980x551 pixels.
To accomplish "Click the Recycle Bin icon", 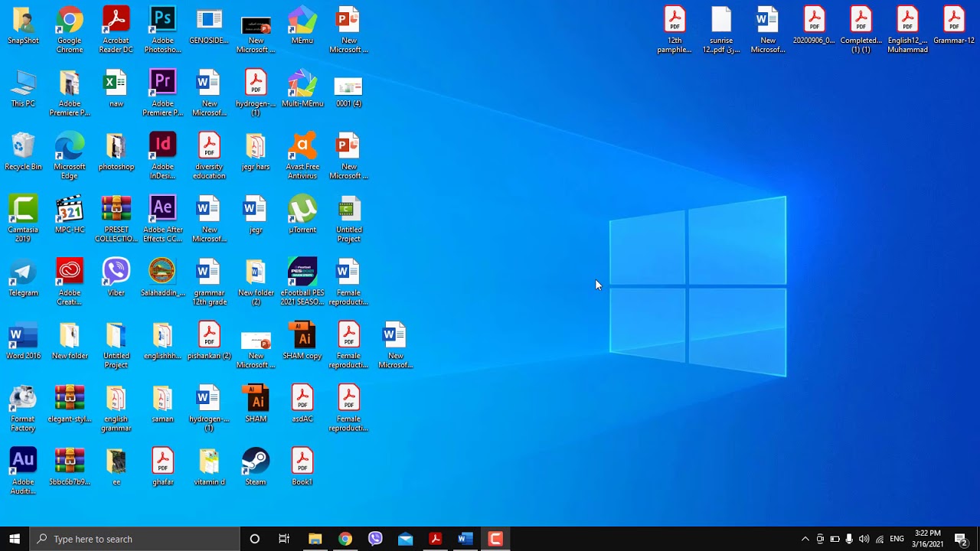I will [23, 152].
